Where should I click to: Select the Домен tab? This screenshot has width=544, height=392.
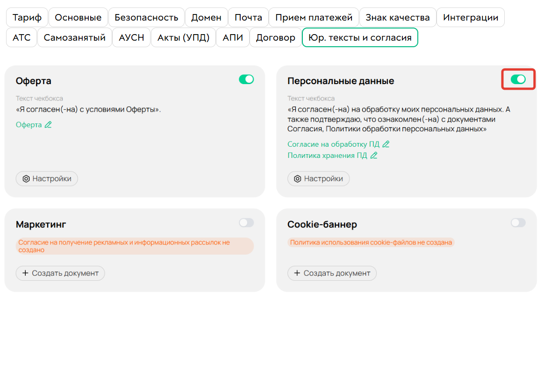point(207,17)
